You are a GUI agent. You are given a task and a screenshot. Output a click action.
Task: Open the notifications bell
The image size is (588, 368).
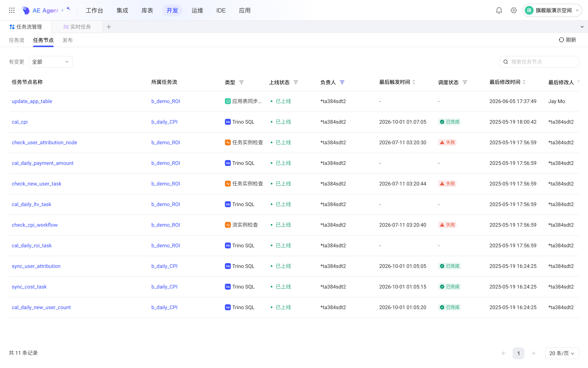[499, 10]
